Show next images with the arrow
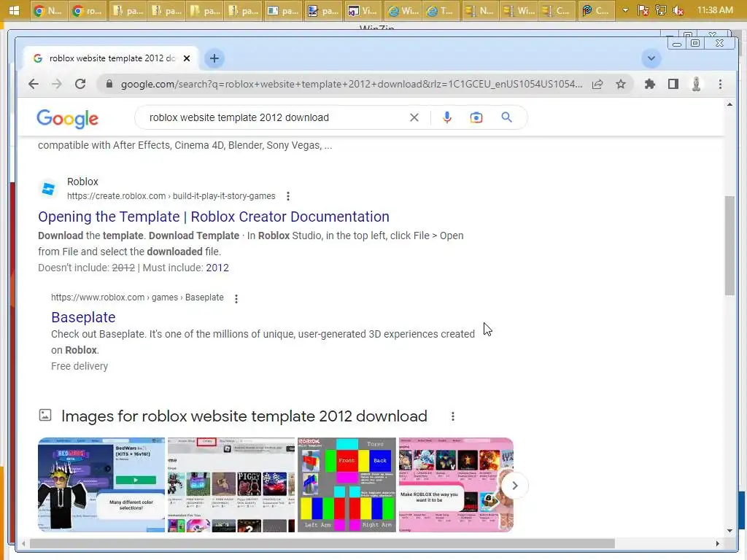This screenshot has width=747, height=560. coord(514,486)
